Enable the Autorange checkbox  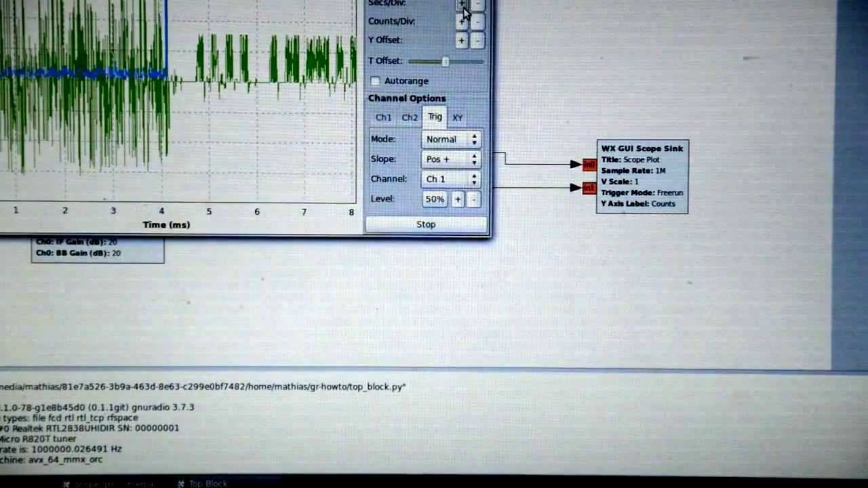[x=375, y=81]
